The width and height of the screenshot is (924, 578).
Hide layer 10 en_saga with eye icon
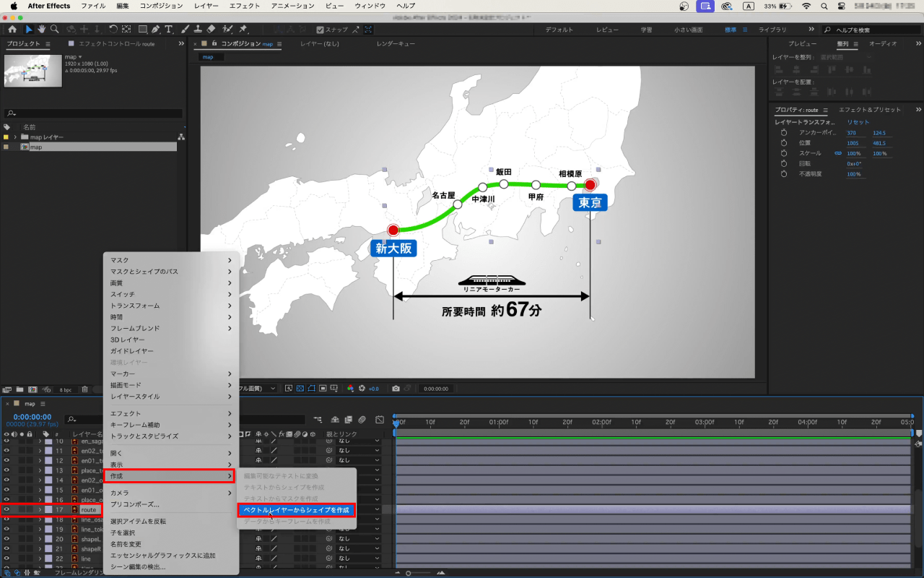coord(6,441)
